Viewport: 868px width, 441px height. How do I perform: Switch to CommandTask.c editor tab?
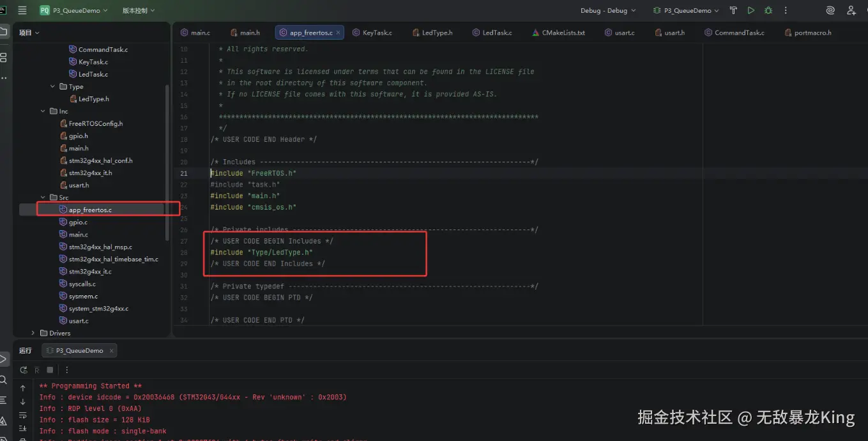(734, 33)
